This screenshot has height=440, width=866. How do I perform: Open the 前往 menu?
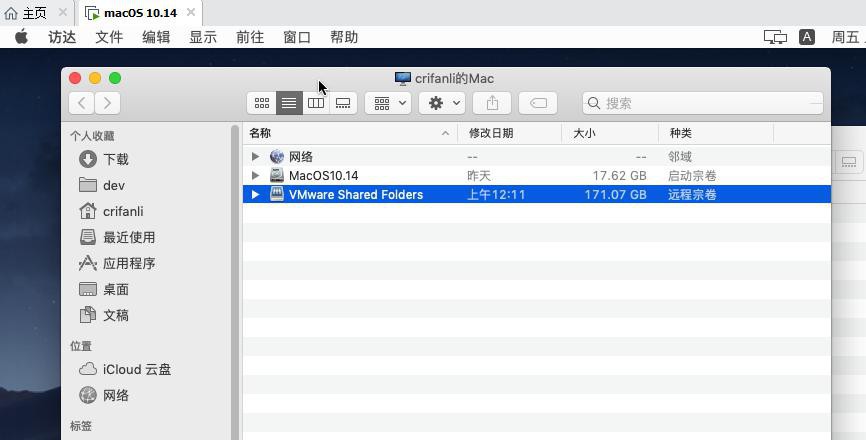250,37
